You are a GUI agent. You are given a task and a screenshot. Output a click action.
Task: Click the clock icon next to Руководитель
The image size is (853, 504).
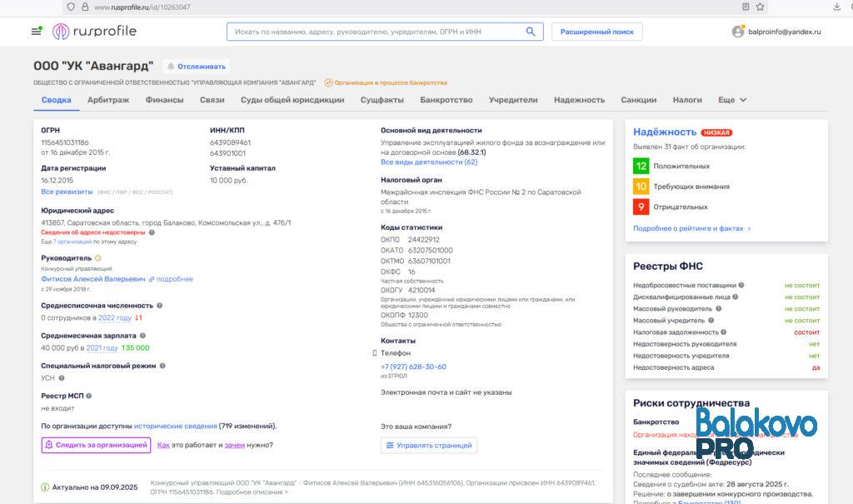98,258
